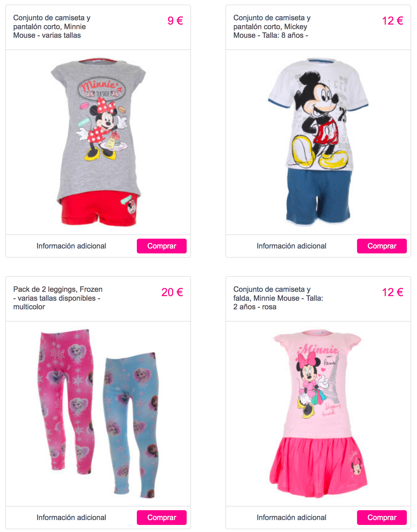Buy the 9 € Minnie Mouse shorts set
417x532 pixels.
[161, 246]
